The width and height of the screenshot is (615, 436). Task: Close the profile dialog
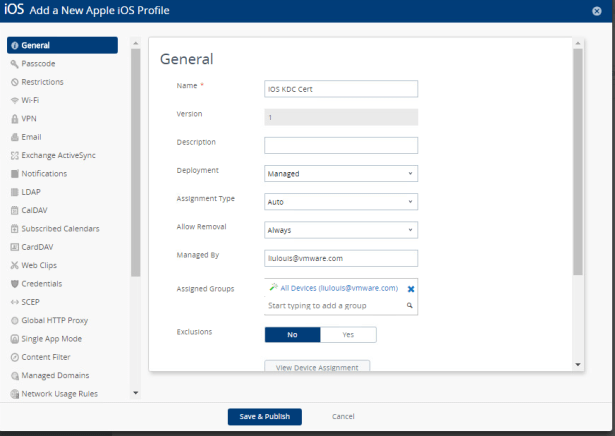pyautogui.click(x=597, y=10)
